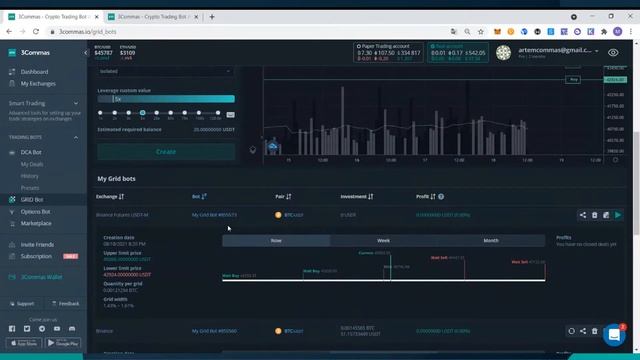Click the 3Commas logo
640x360 pixels.
pos(29,53)
